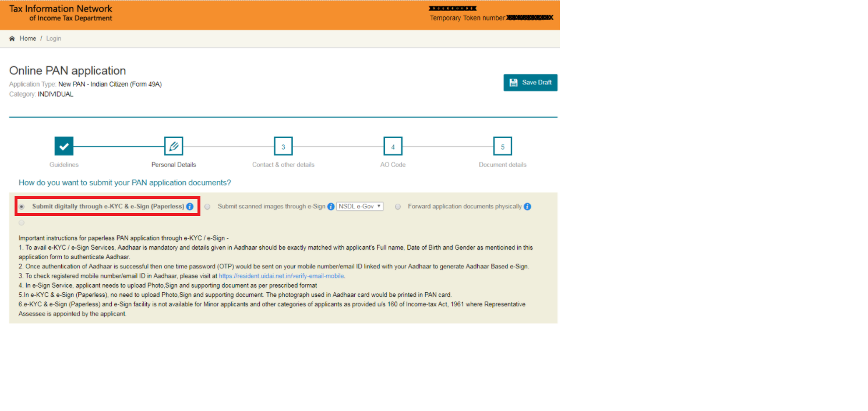Click info icon beside e-KYC & e-Sign option
This screenshot has height=411, width=868.
(190, 207)
